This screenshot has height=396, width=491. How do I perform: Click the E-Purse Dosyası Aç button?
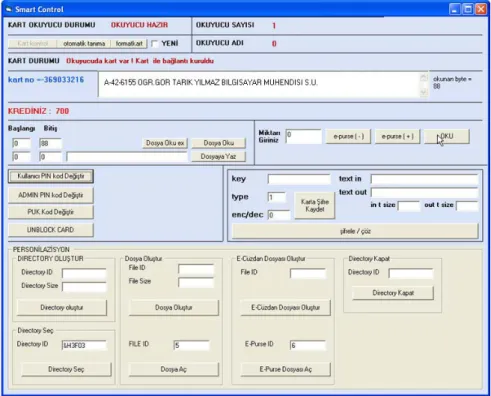pyautogui.click(x=286, y=369)
